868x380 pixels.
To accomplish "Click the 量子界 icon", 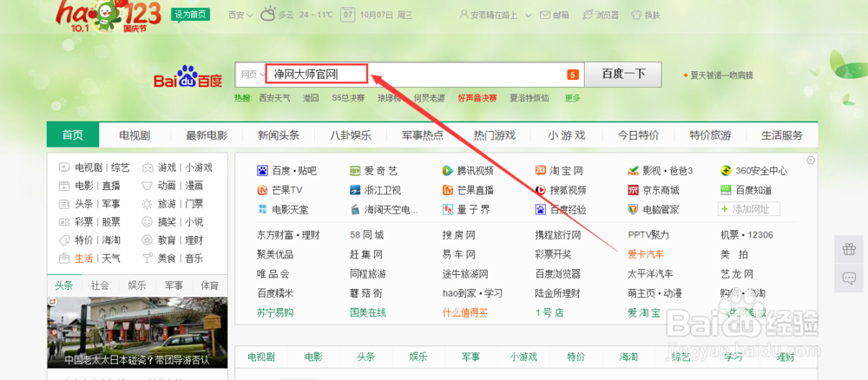I will 448,210.
